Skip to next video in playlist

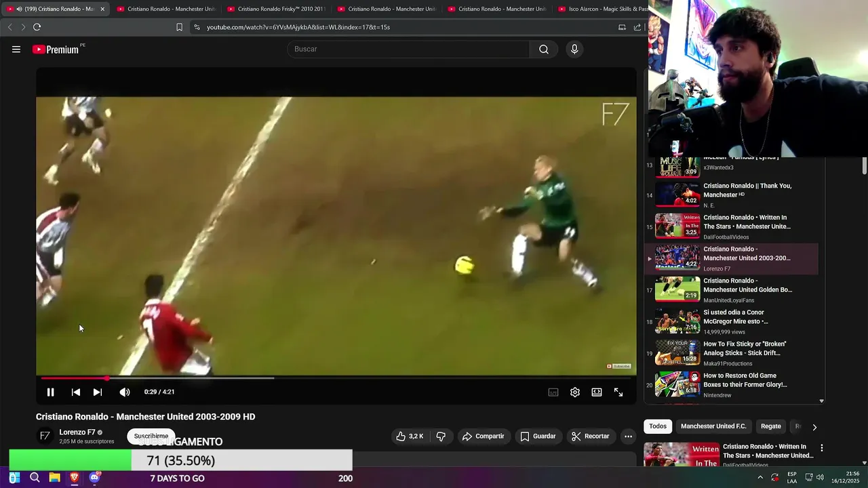98,392
